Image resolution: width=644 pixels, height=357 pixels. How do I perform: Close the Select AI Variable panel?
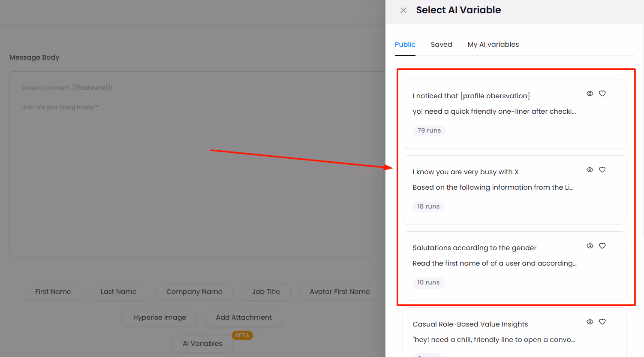[403, 10]
